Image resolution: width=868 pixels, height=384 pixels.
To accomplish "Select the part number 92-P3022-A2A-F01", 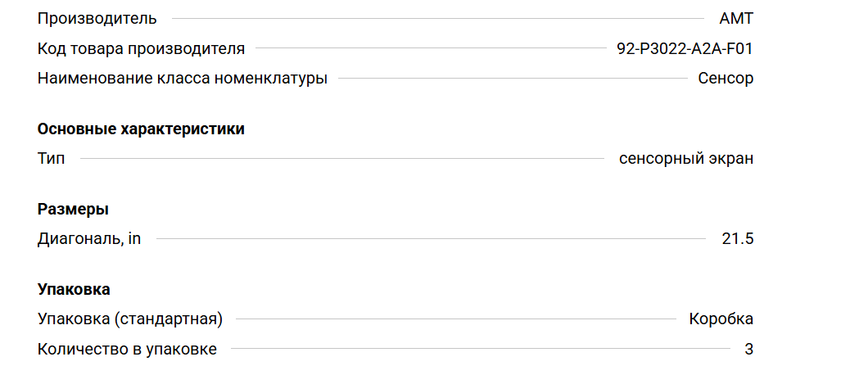I will [685, 48].
